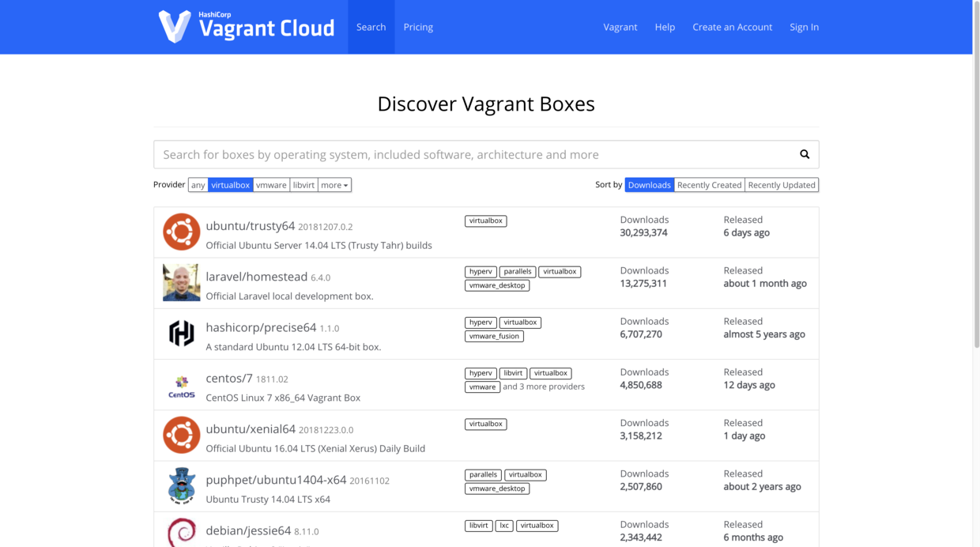Open the puphpet/ubuntu1404-x64 box
Screen dimensions: 980x547
486,486
